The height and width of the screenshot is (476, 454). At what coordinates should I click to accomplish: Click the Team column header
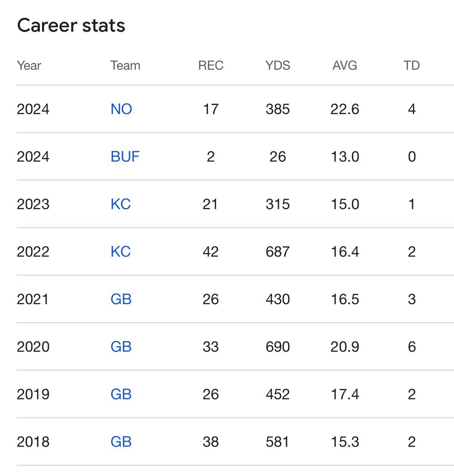tap(125, 65)
